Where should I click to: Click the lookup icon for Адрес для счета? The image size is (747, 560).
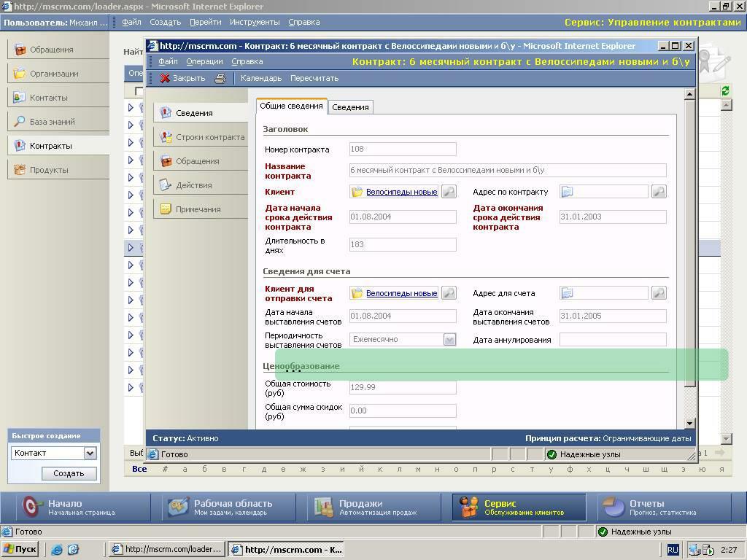[659, 293]
